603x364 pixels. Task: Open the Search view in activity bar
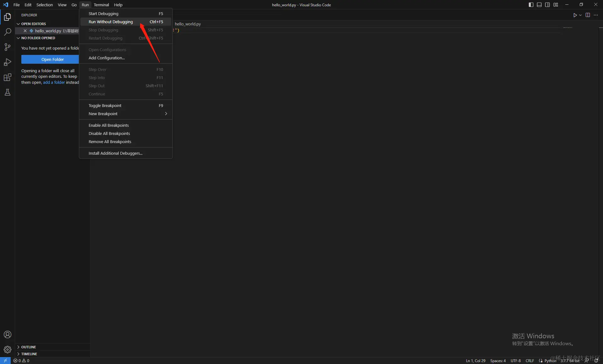pos(8,32)
